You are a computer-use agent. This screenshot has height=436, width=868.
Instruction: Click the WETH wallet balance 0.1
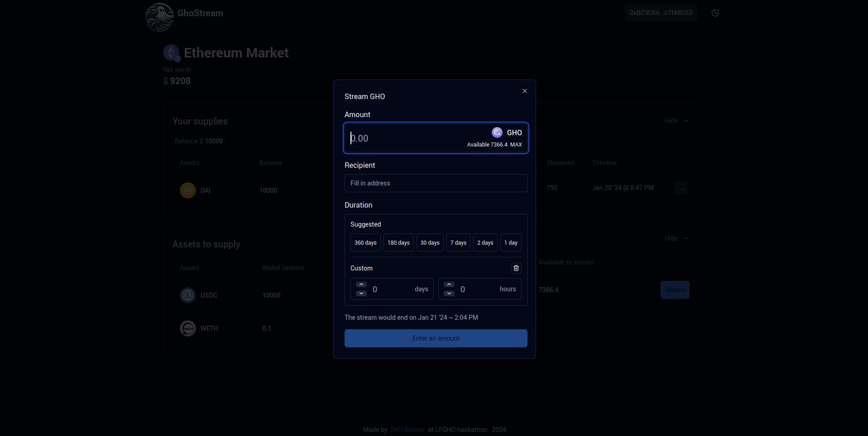267,328
